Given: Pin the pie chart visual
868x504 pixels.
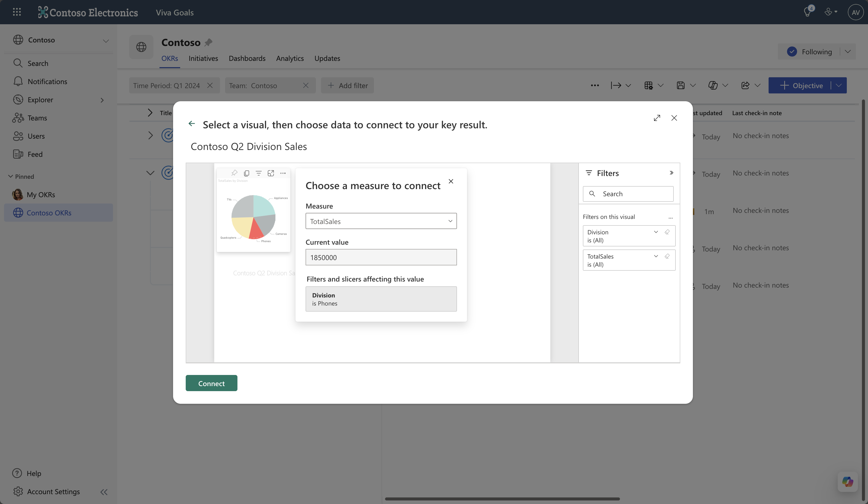Looking at the screenshot, I should pos(234,173).
